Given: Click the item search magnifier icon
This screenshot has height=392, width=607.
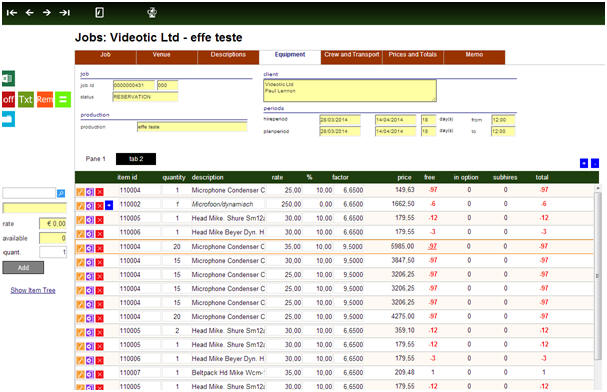Looking at the screenshot, I should click(x=61, y=193).
